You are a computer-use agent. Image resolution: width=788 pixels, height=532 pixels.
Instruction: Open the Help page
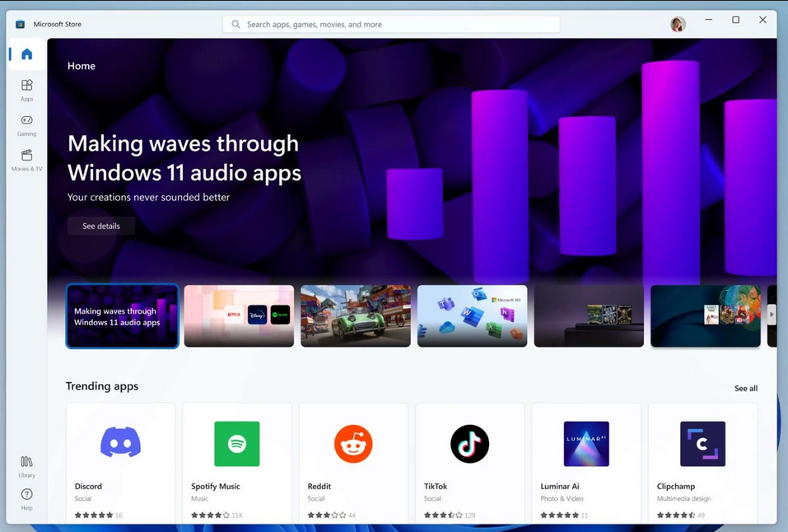coord(26,499)
